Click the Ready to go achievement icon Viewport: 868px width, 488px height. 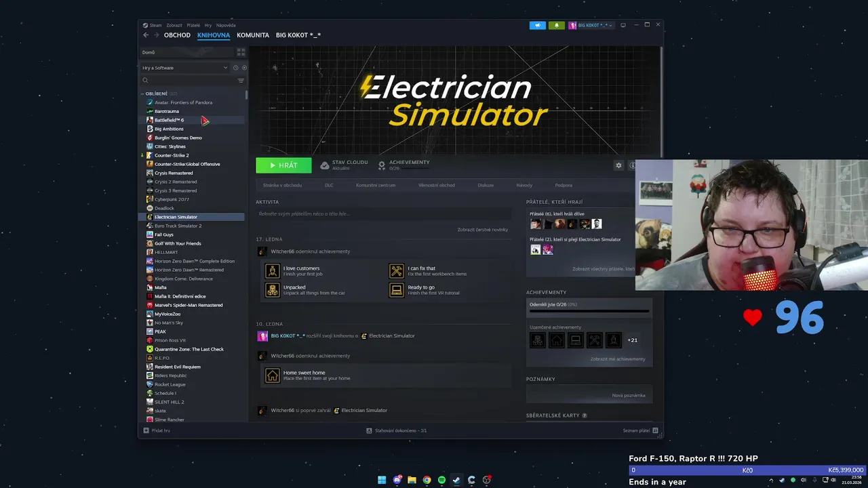pyautogui.click(x=397, y=290)
